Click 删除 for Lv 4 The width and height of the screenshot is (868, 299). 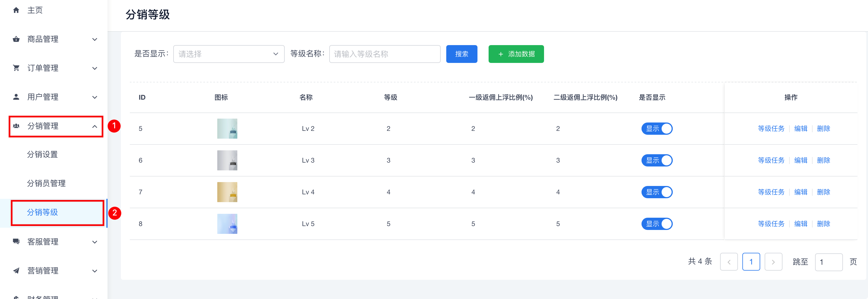[823, 192]
